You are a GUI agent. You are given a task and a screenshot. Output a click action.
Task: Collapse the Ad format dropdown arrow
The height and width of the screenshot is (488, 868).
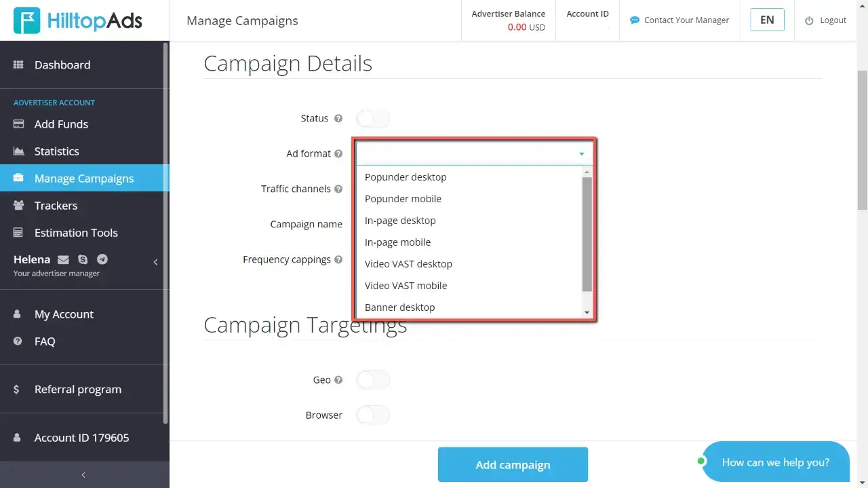(x=581, y=154)
